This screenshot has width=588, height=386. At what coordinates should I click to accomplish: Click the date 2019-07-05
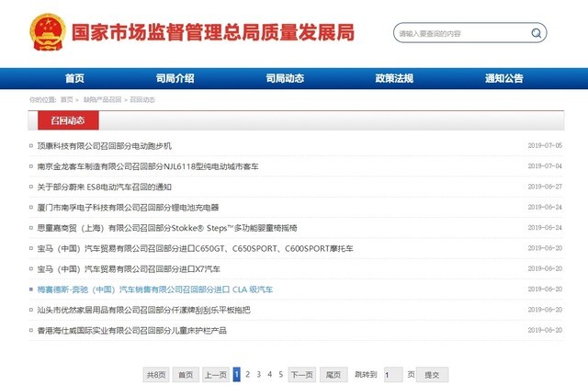click(545, 145)
